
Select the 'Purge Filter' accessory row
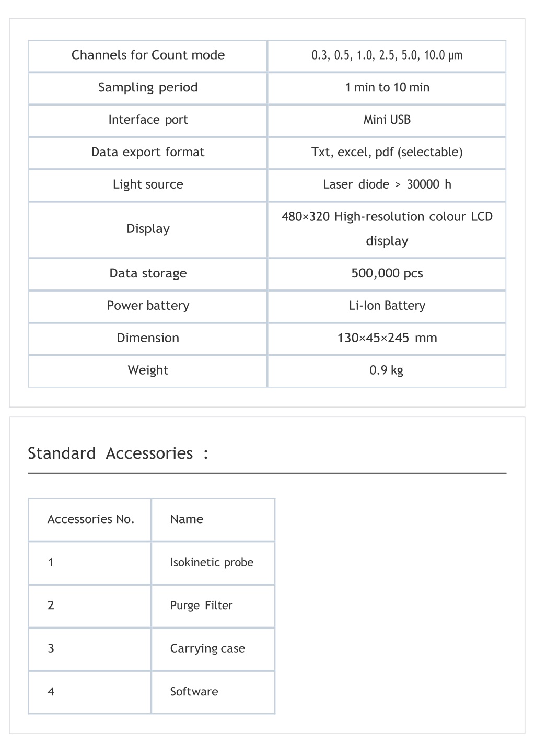(x=152, y=606)
